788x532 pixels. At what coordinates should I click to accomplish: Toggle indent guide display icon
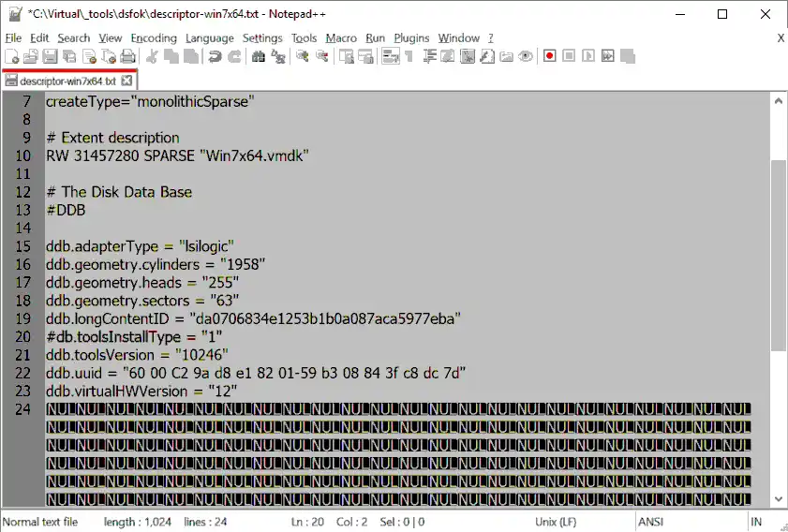tap(429, 56)
